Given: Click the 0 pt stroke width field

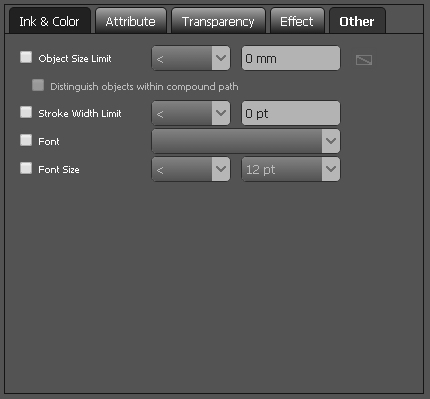Looking at the screenshot, I should point(291,113).
